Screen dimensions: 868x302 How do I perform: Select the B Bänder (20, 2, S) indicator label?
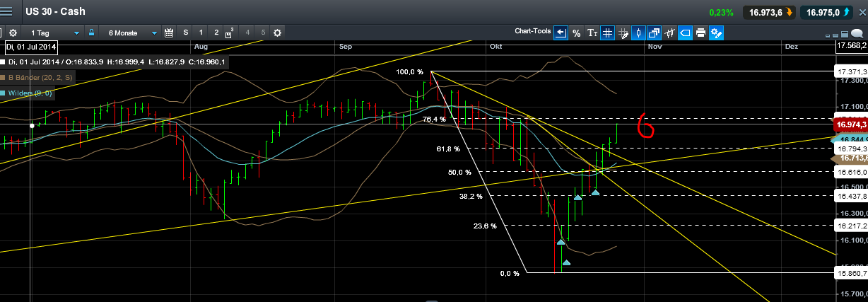pyautogui.click(x=39, y=77)
